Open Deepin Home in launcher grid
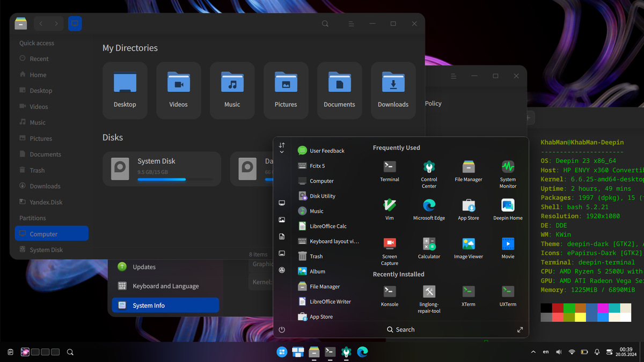This screenshot has width=644, height=362. (x=508, y=206)
